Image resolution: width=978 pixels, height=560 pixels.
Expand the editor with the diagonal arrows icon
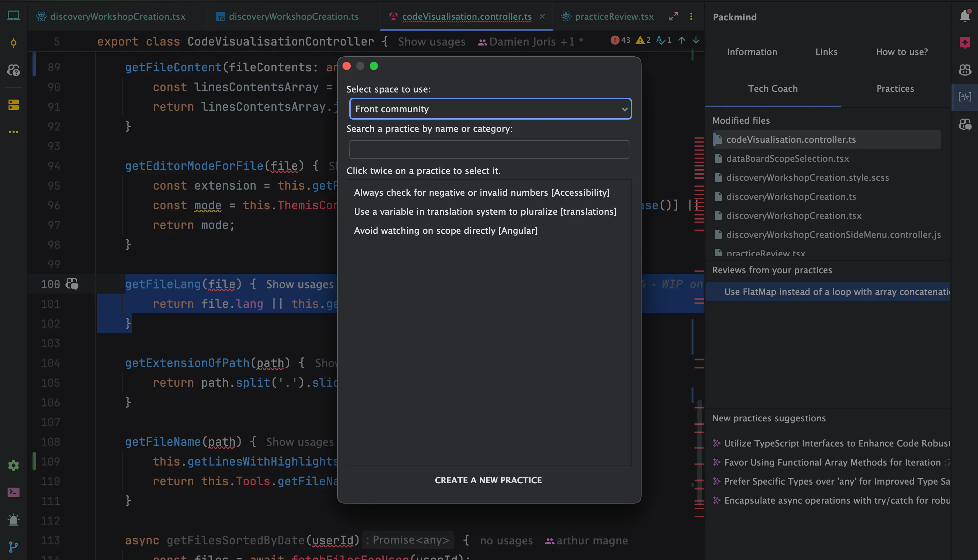click(674, 17)
